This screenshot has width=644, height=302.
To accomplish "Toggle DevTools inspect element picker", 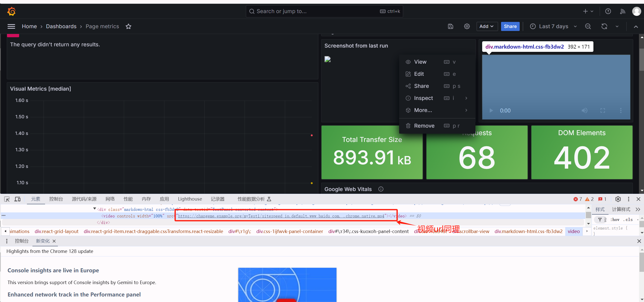I will coord(7,199).
